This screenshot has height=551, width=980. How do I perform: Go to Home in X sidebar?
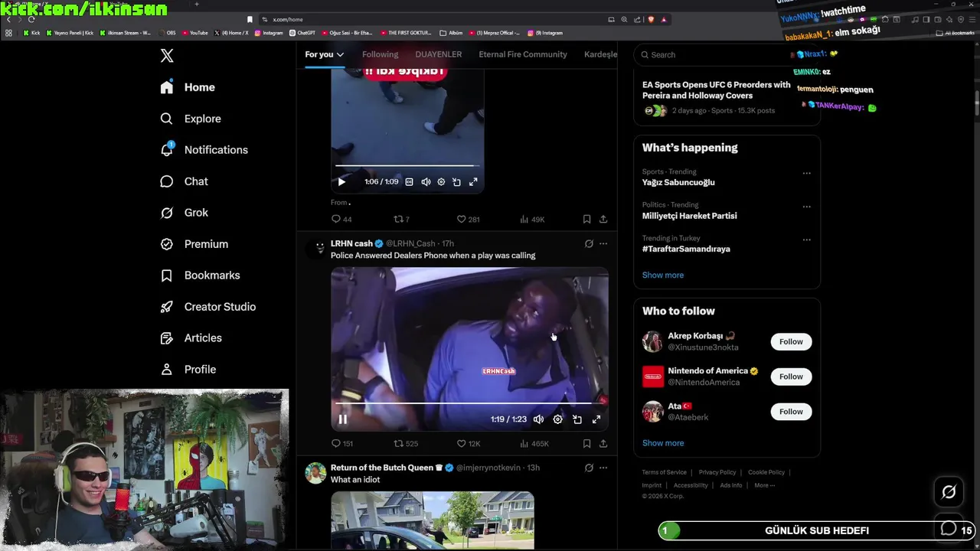(x=188, y=87)
